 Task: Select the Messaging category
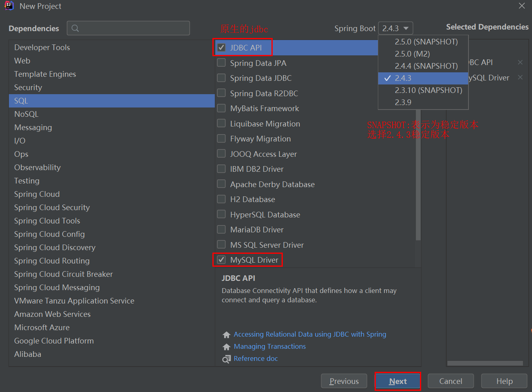click(112, 127)
